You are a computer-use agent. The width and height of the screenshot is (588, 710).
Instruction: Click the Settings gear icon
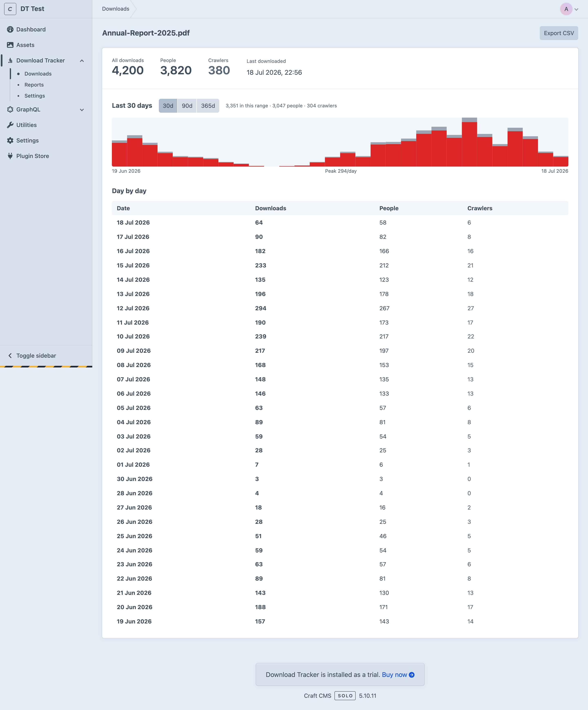[x=10, y=141]
